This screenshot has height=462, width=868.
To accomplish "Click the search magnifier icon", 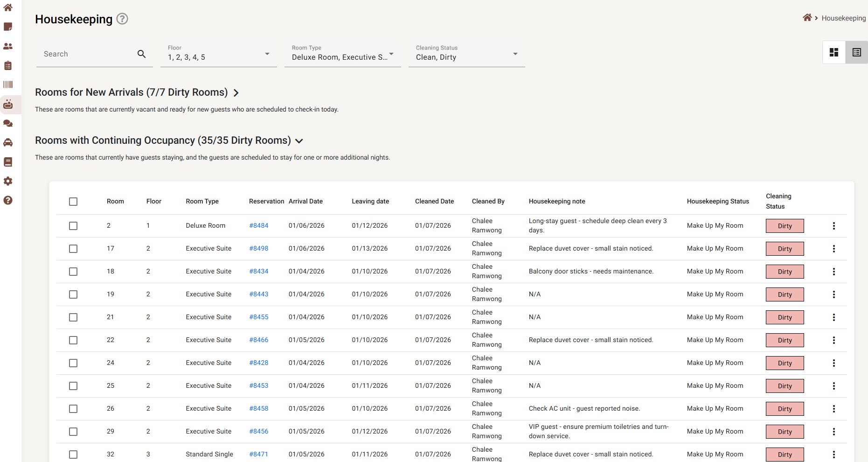I will click(142, 54).
